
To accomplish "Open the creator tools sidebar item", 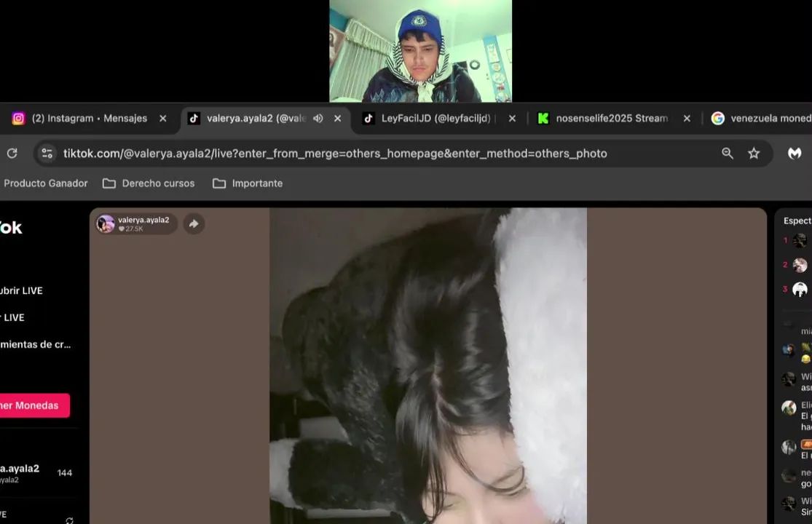I will click(35, 344).
